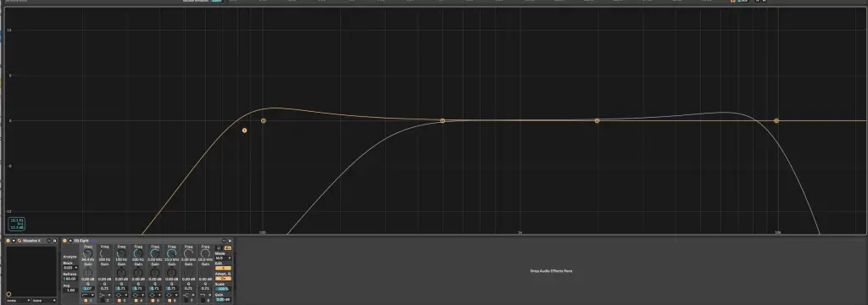Toggle the EQ Eight device activator
Screen dimensions: 868x305
64,241
